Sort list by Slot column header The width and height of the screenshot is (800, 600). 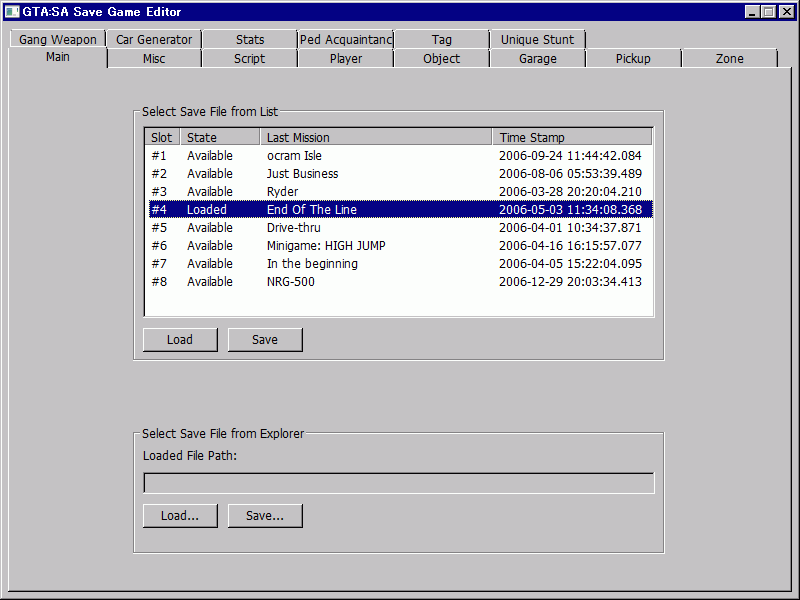pyautogui.click(x=163, y=137)
